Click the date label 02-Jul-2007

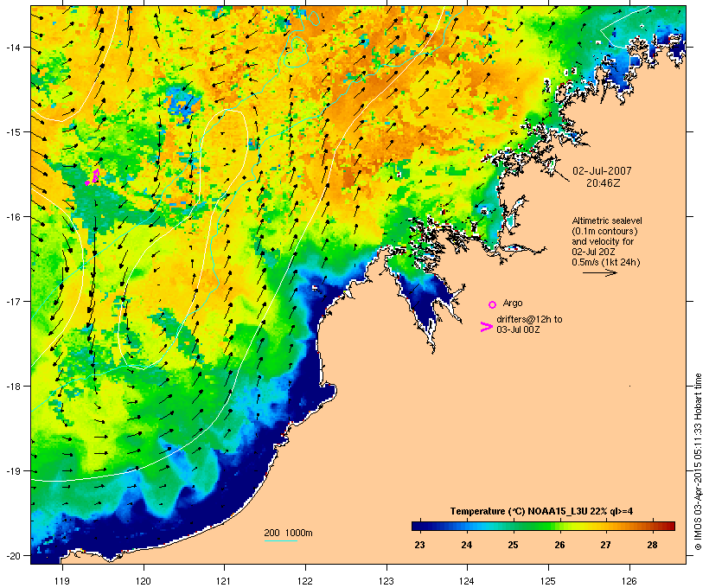602,171
